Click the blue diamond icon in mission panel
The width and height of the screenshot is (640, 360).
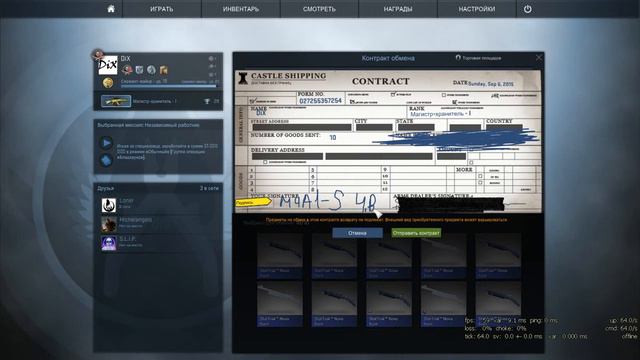point(106,160)
